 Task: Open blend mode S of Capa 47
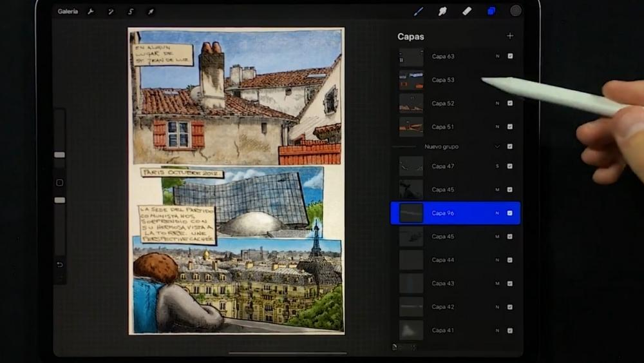[497, 166]
